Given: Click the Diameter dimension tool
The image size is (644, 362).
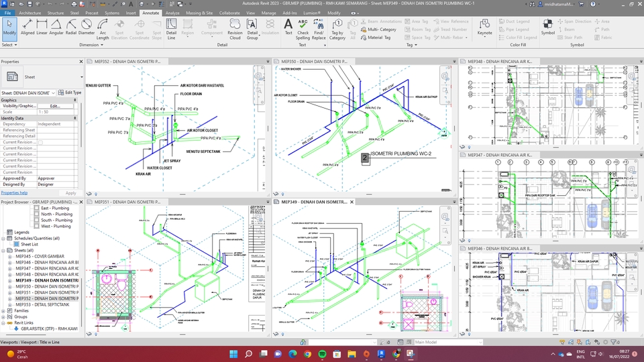Looking at the screenshot, I should point(87,27).
